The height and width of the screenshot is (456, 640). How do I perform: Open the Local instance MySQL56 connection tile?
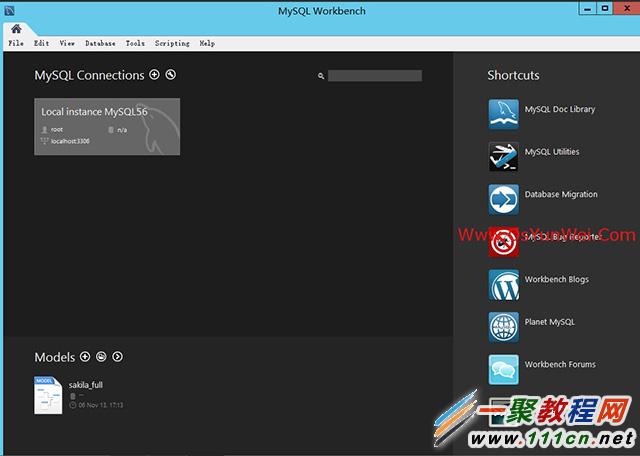coord(107,127)
